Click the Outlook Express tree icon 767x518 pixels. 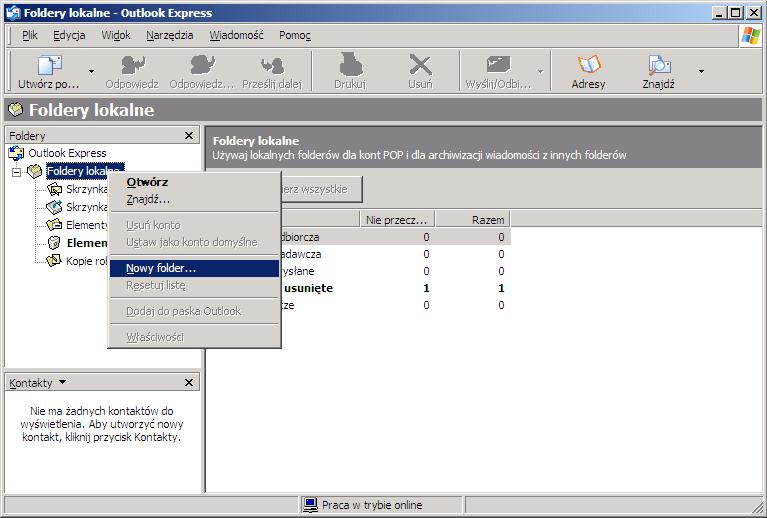coord(16,153)
